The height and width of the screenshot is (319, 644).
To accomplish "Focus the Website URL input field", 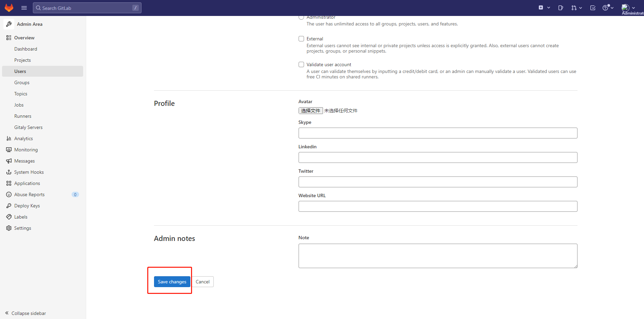I will click(438, 206).
